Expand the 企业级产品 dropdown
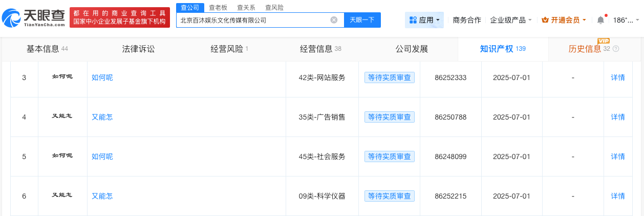This screenshot has width=644, height=216. coord(510,20)
